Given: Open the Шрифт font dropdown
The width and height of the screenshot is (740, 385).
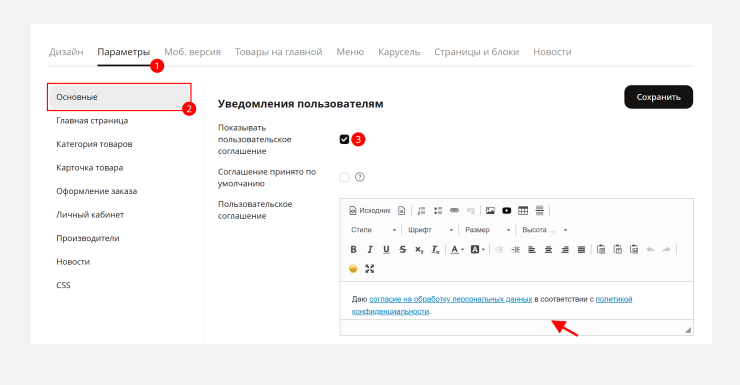Looking at the screenshot, I should point(430,230).
